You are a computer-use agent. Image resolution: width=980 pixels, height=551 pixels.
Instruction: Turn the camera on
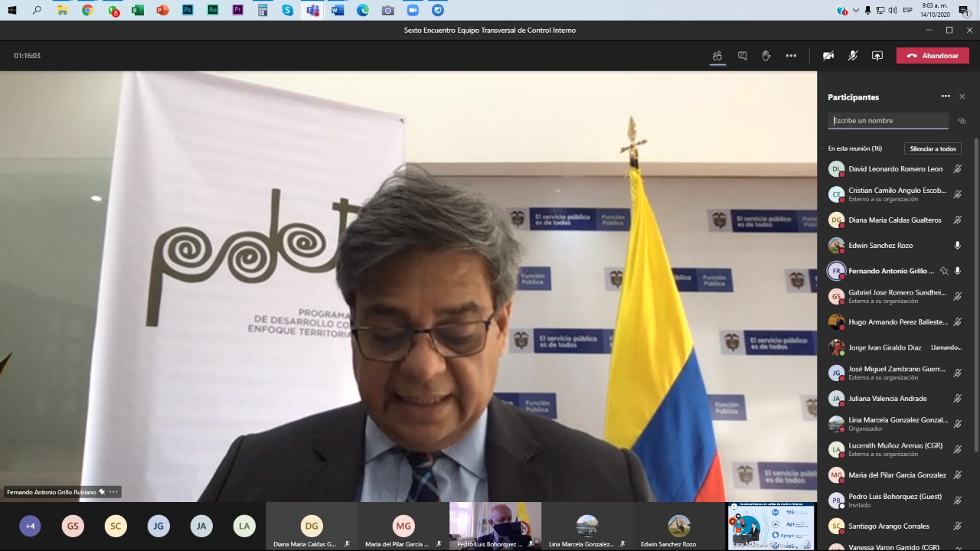(x=828, y=56)
